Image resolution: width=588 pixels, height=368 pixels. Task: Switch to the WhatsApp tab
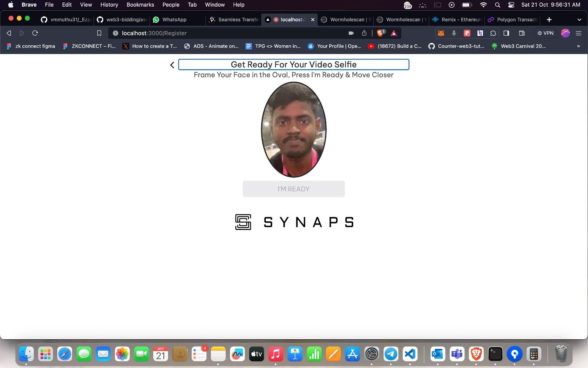(x=178, y=20)
